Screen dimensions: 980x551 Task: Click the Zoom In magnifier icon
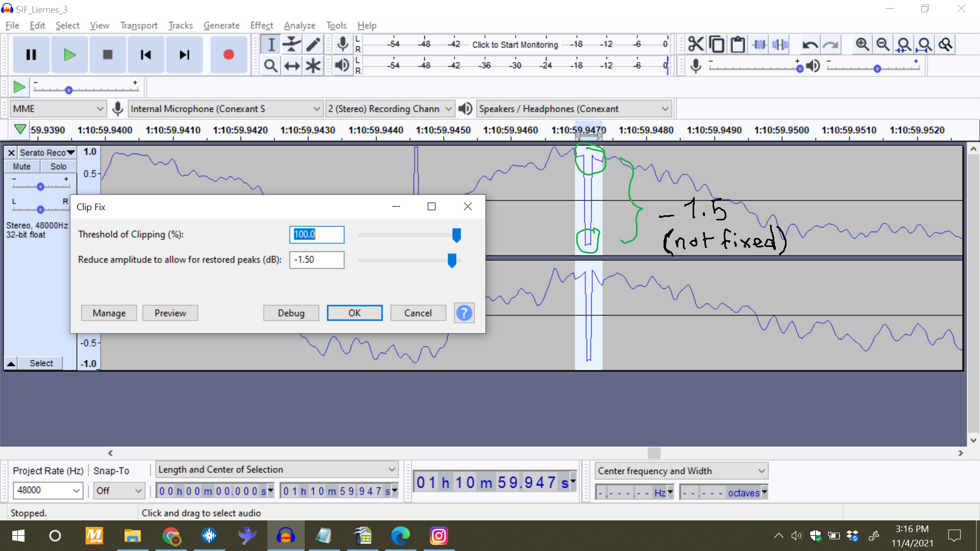click(x=862, y=44)
